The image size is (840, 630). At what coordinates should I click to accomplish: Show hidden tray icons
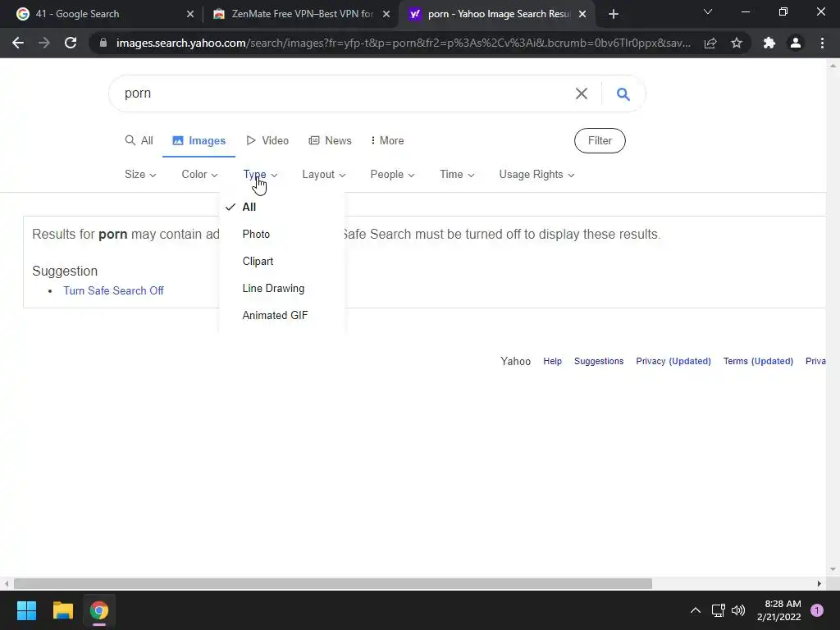(x=696, y=610)
